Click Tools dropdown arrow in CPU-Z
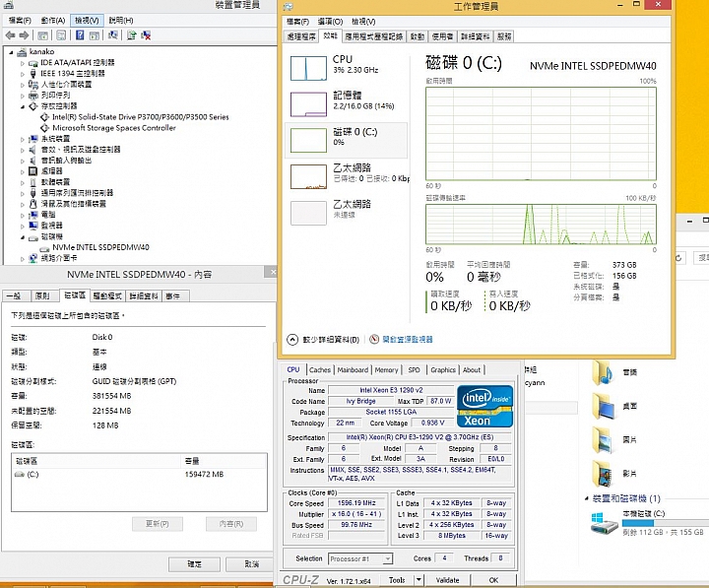Screen dimensions: 709x588 click(x=419, y=580)
